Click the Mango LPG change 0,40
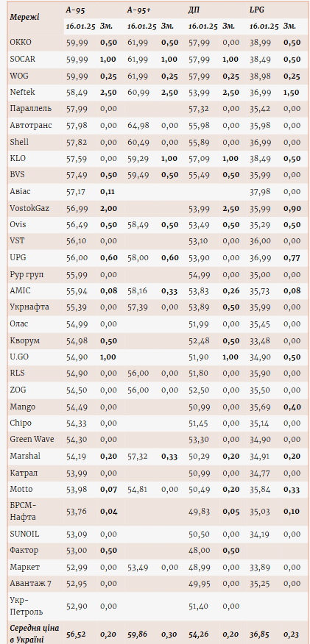Viewport: 310px width, 644px height. (292, 407)
